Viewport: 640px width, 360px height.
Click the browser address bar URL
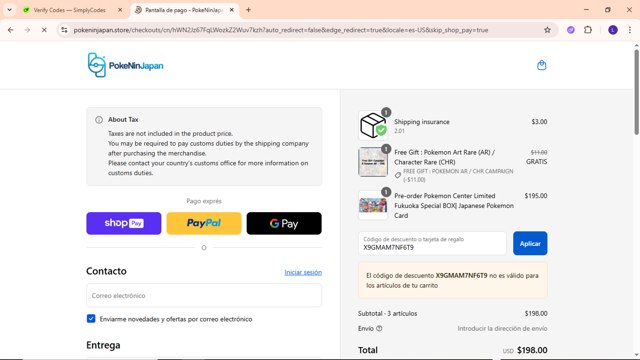coord(281,30)
